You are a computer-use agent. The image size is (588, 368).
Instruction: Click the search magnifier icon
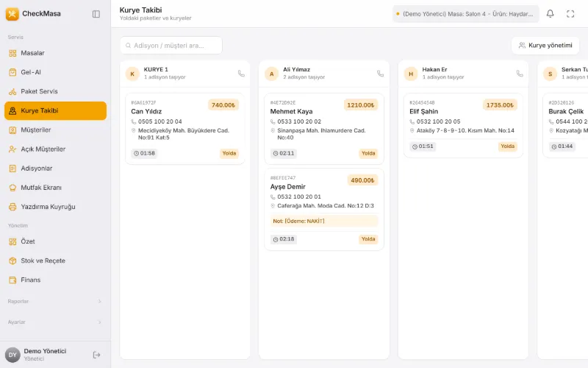128,46
